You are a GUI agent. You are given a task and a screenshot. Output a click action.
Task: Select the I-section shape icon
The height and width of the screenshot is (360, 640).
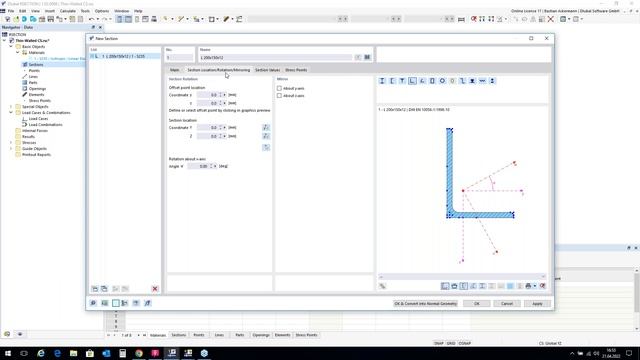tap(382, 81)
